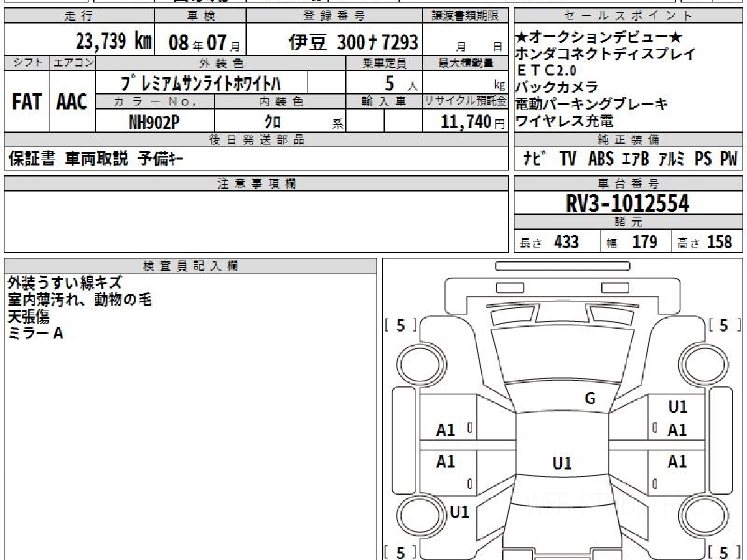
Task: Click the ETC2.0 sales point
Action: pyautogui.click(x=547, y=71)
